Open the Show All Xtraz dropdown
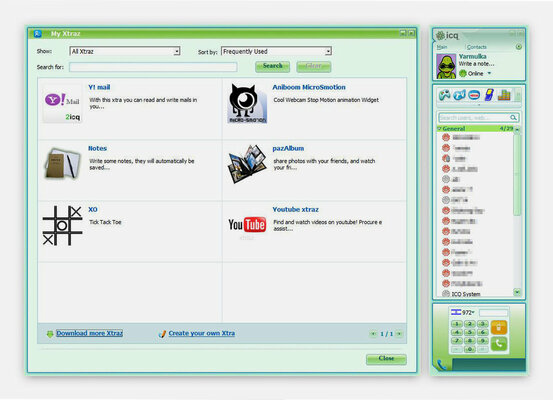 click(x=125, y=51)
